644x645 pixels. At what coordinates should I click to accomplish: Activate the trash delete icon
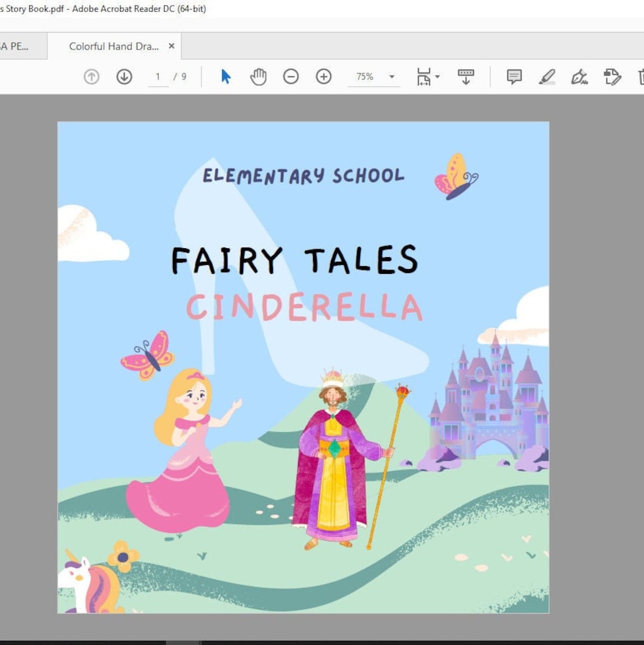640,76
